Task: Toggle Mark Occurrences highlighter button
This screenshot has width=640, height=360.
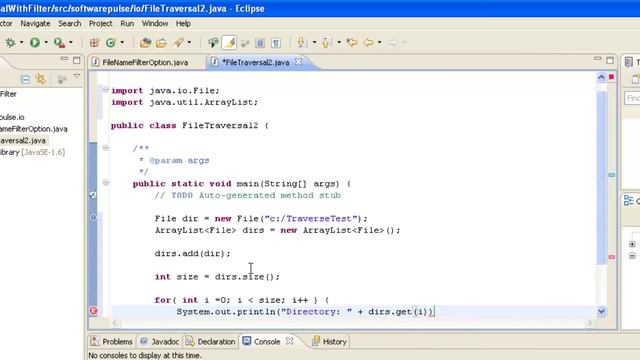Action: click(x=229, y=42)
